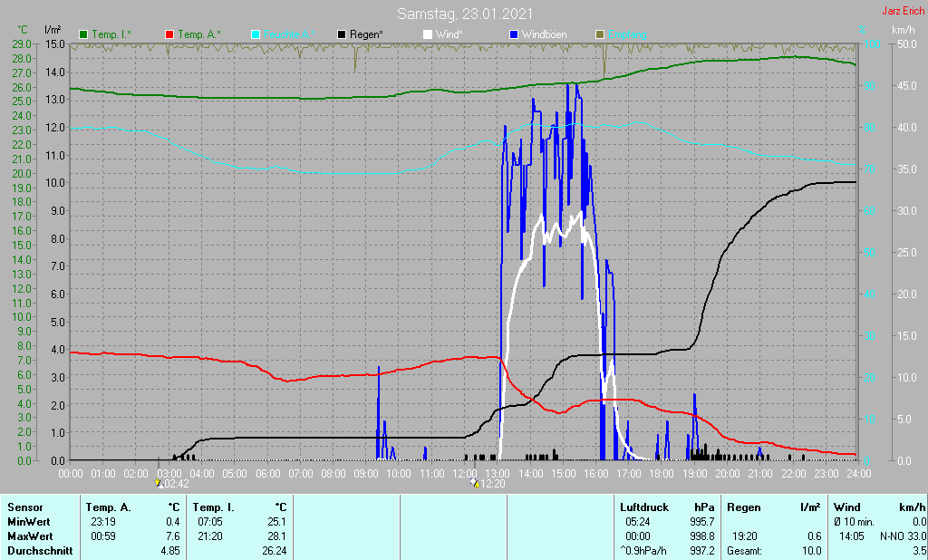Image resolution: width=928 pixels, height=560 pixels.
Task: Click the 12:00 time axis label
Action: pyautogui.click(x=465, y=474)
